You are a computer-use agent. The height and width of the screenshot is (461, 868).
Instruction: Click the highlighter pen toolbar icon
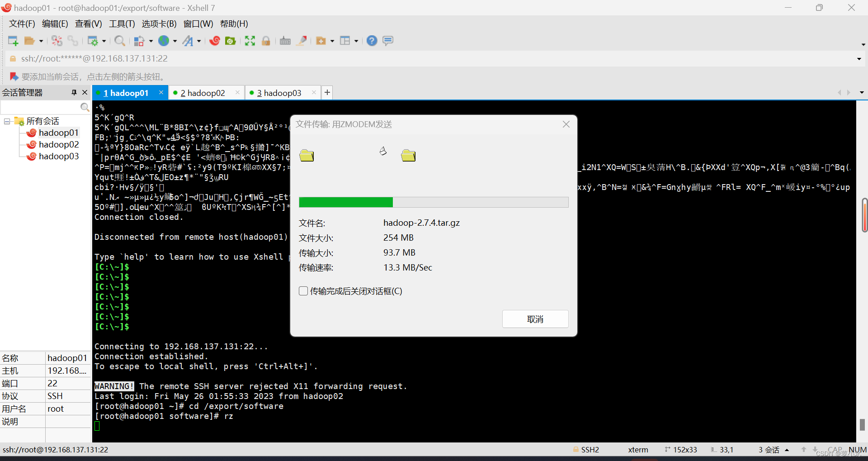(x=302, y=41)
